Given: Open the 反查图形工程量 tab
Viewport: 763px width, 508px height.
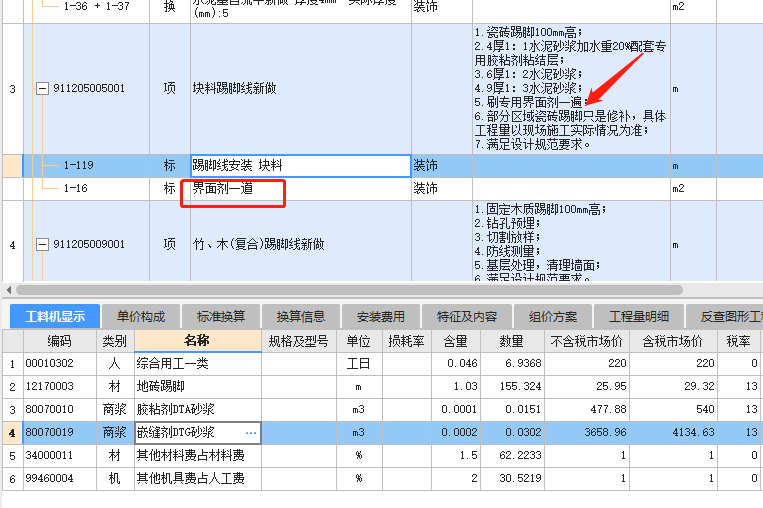Looking at the screenshot, I should (x=725, y=317).
